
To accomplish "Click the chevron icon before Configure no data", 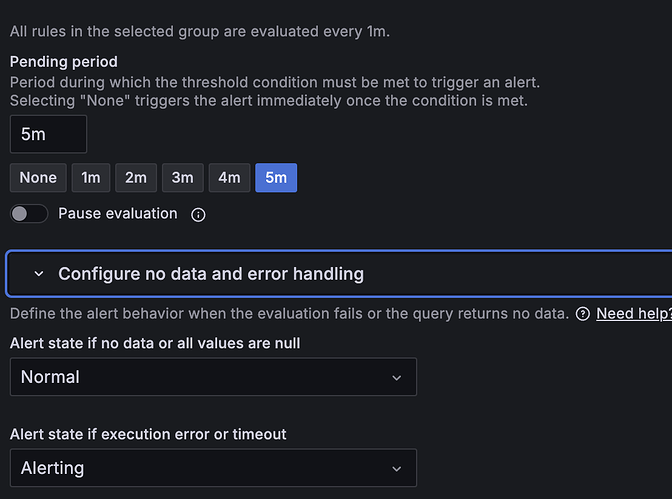I will point(39,274).
